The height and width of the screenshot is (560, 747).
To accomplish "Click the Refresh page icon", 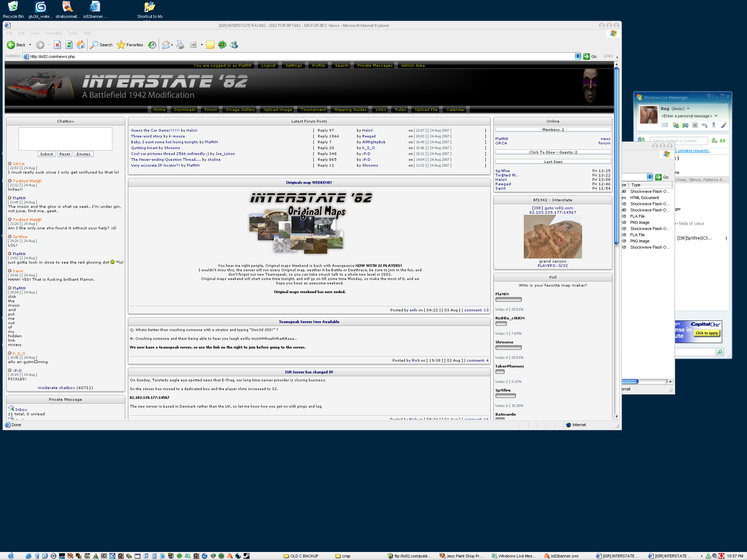I will [x=69, y=45].
